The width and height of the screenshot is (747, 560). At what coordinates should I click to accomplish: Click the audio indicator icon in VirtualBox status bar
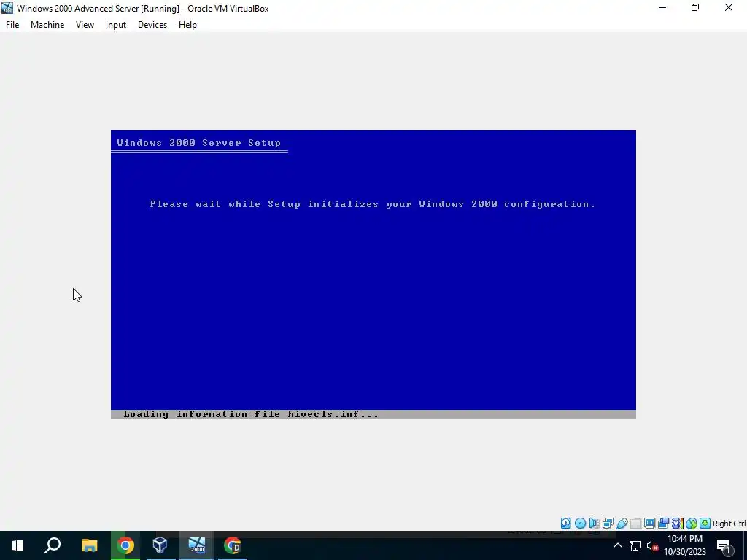pos(594,524)
